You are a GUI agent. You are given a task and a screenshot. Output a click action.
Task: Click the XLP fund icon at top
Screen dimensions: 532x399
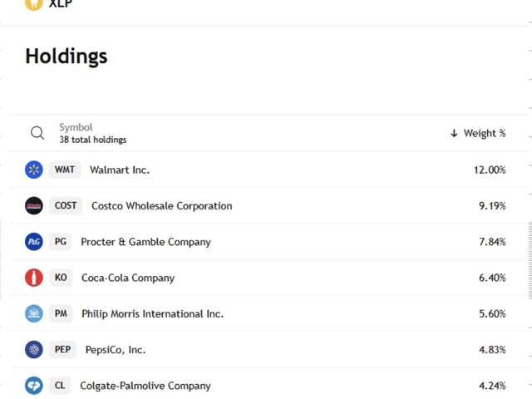34,3
